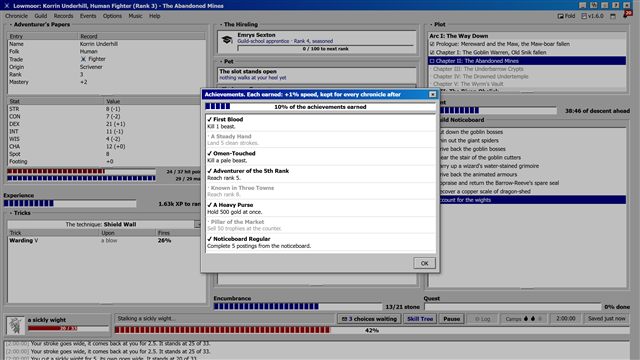The width and height of the screenshot is (640, 360).
Task: Open the Records menu
Action: click(x=63, y=16)
